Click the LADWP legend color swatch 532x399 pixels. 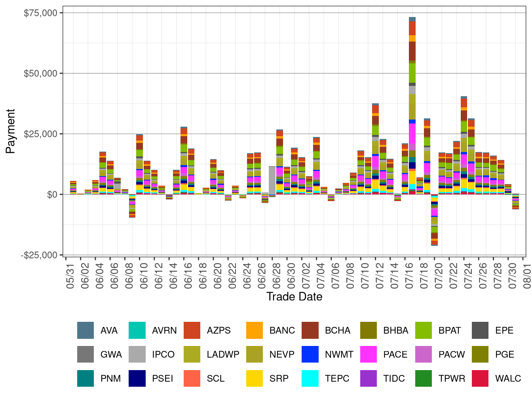pos(192,354)
